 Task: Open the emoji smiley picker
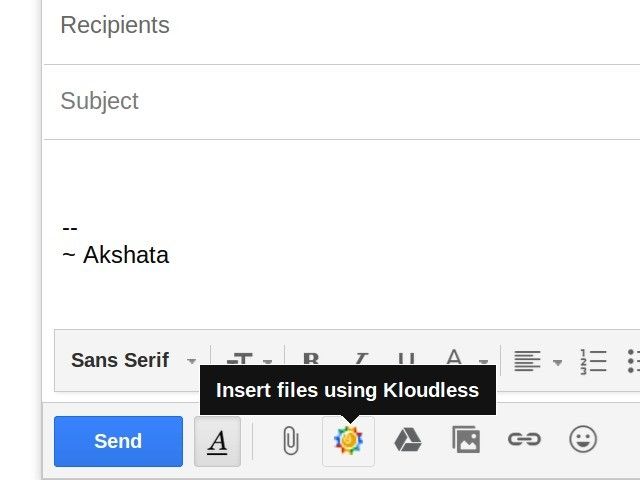click(583, 440)
